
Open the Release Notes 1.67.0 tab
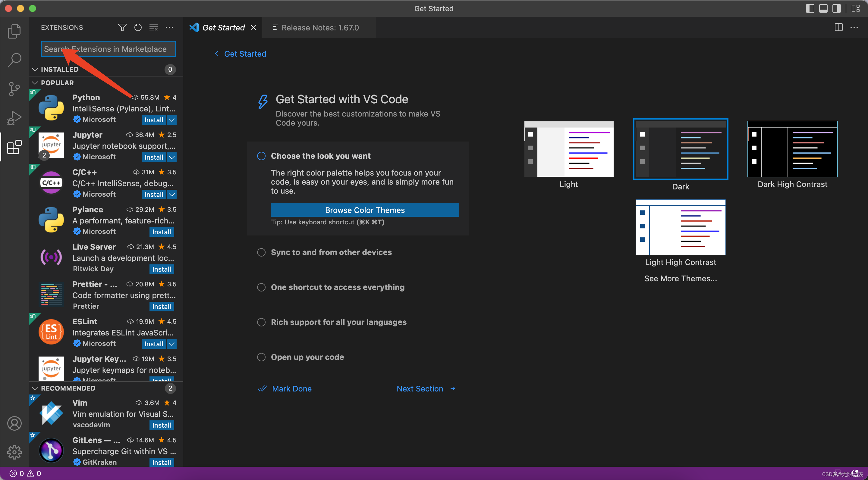click(320, 27)
